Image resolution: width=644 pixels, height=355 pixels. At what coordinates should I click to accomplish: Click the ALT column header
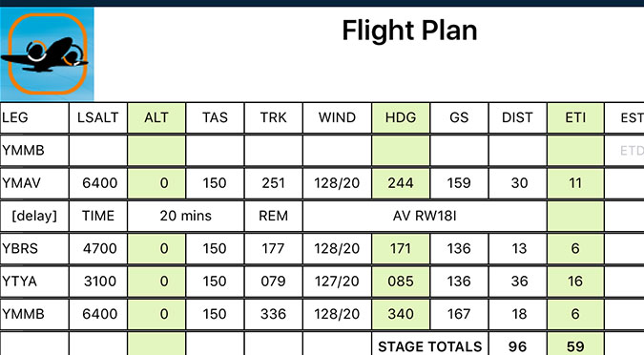tap(156, 117)
